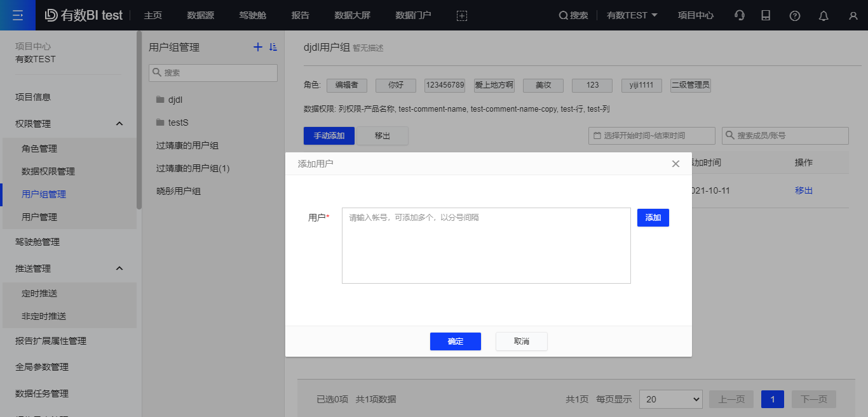Click inside the 用户 account input area

pyautogui.click(x=486, y=245)
